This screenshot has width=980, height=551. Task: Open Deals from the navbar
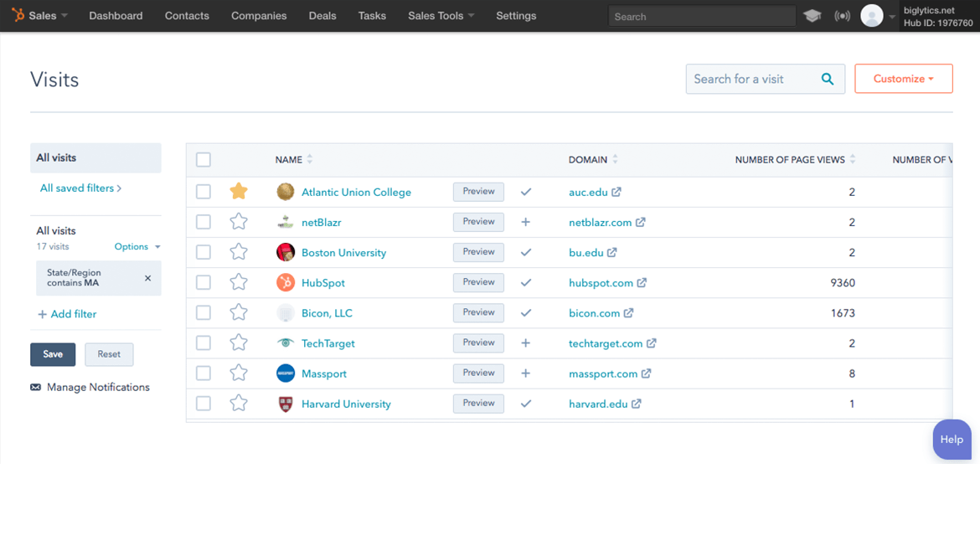322,16
